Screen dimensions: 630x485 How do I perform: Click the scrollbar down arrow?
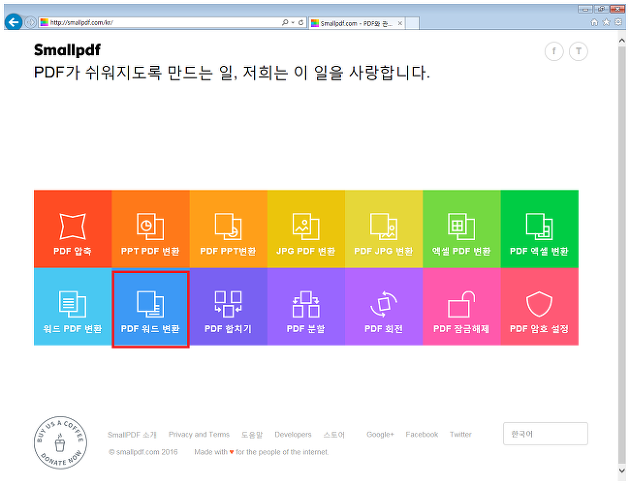(622, 470)
